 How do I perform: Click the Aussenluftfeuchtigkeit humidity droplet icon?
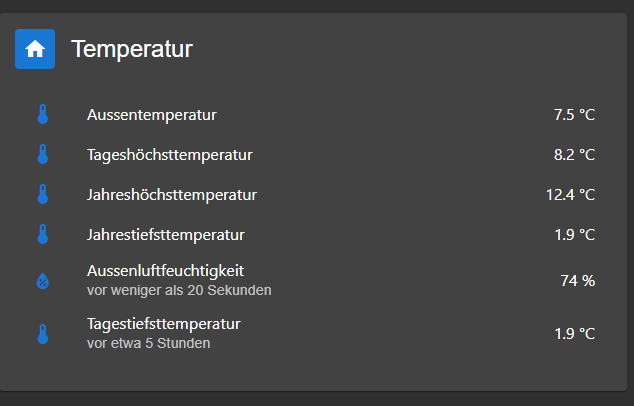[x=42, y=281]
